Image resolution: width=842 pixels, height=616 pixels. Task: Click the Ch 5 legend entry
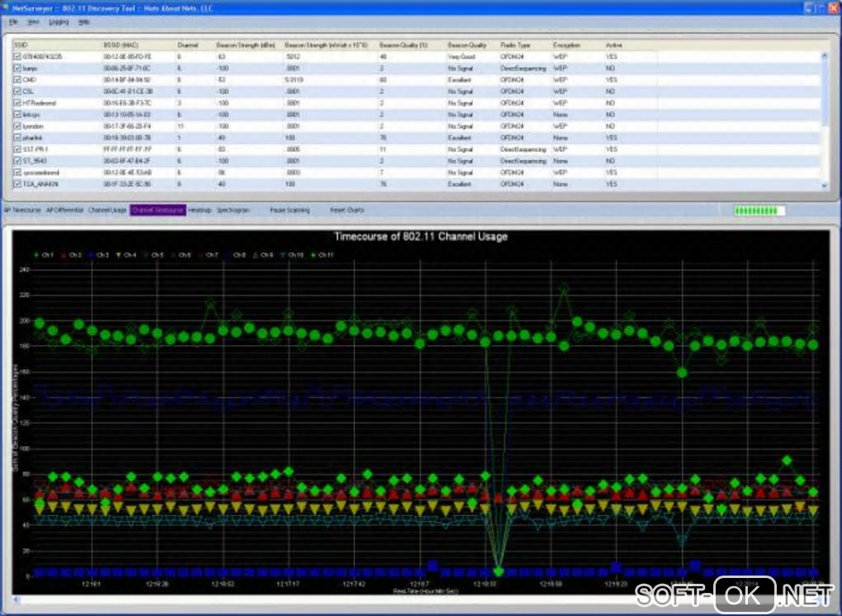pos(153,255)
